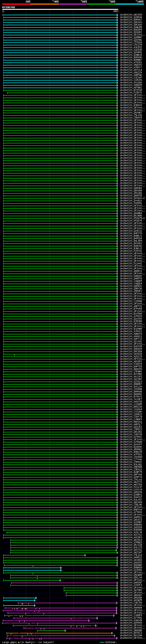Select hit label UniRef100_P49951
The height and width of the screenshot is (644, 146).
[131, 203]
